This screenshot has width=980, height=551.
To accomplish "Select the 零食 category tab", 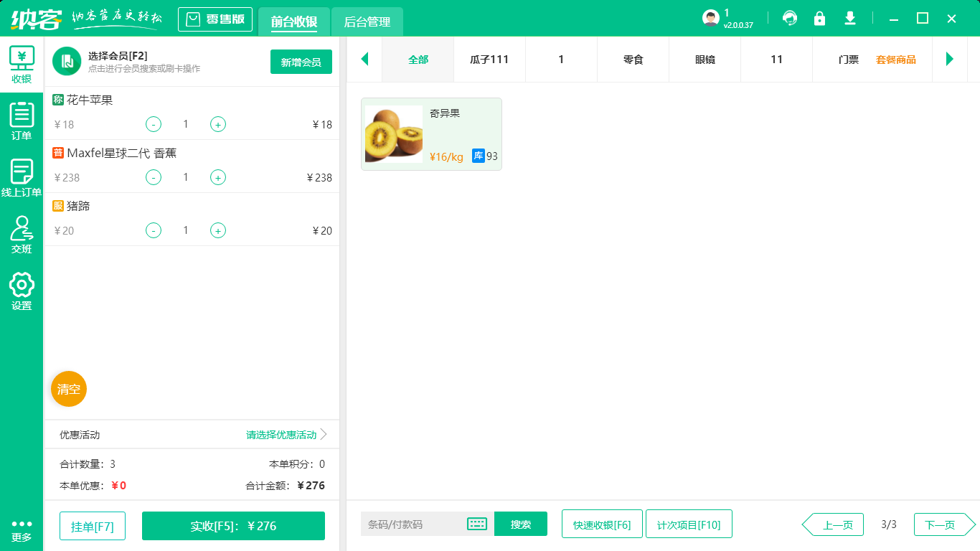I will pos(633,60).
